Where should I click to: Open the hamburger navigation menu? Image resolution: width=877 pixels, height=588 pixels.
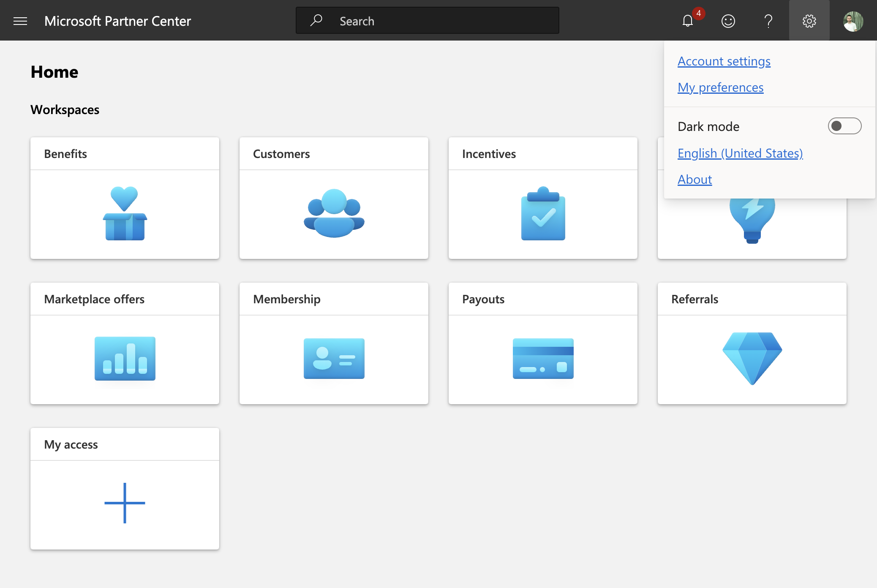(20, 21)
